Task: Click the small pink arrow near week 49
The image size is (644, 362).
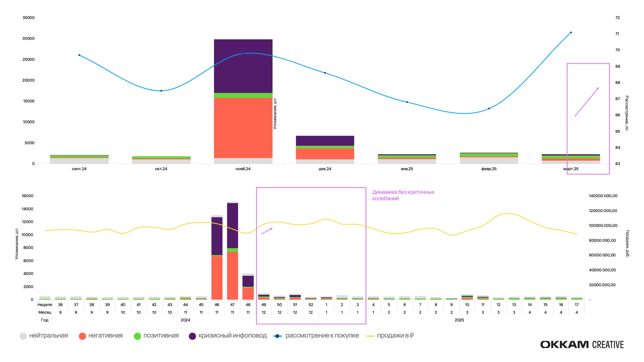Action: (267, 231)
